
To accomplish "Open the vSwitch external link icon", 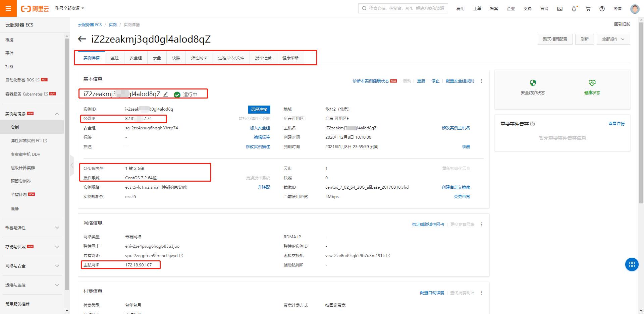I will 388,256.
